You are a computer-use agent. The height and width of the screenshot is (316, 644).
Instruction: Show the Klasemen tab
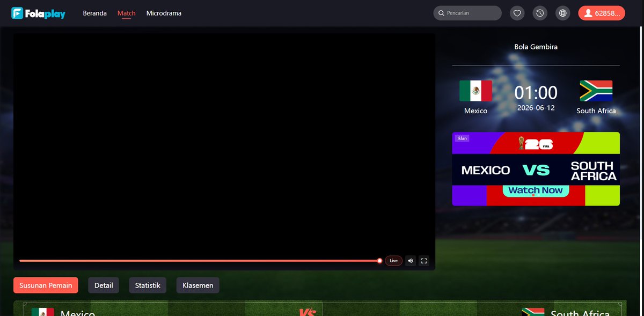coord(198,285)
